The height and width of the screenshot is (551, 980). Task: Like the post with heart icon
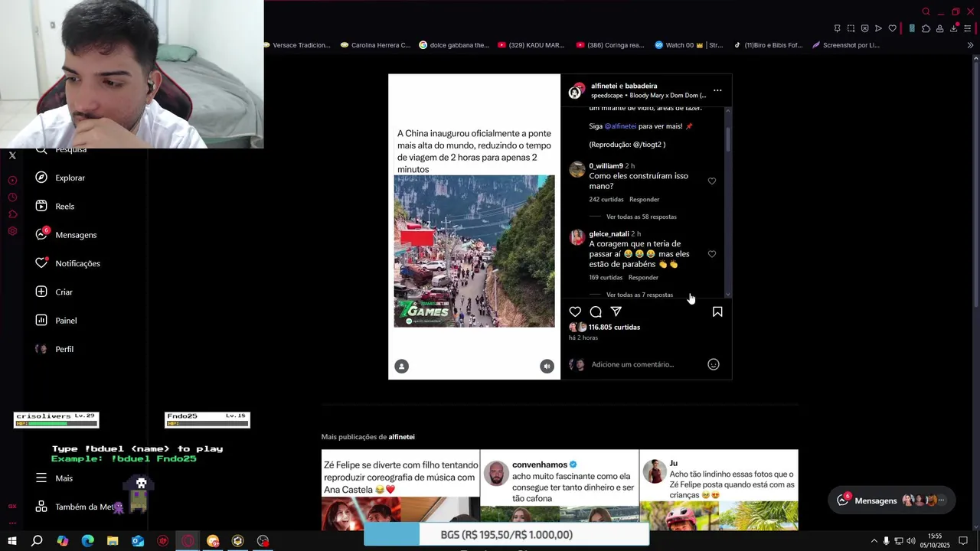(x=575, y=311)
